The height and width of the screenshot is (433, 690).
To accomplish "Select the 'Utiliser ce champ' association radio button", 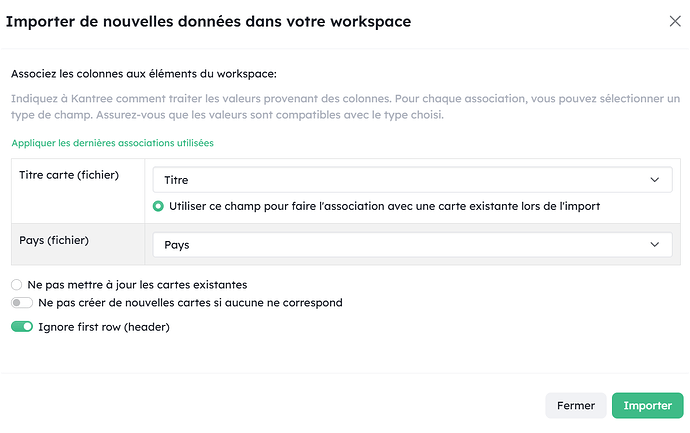I will 159,206.
